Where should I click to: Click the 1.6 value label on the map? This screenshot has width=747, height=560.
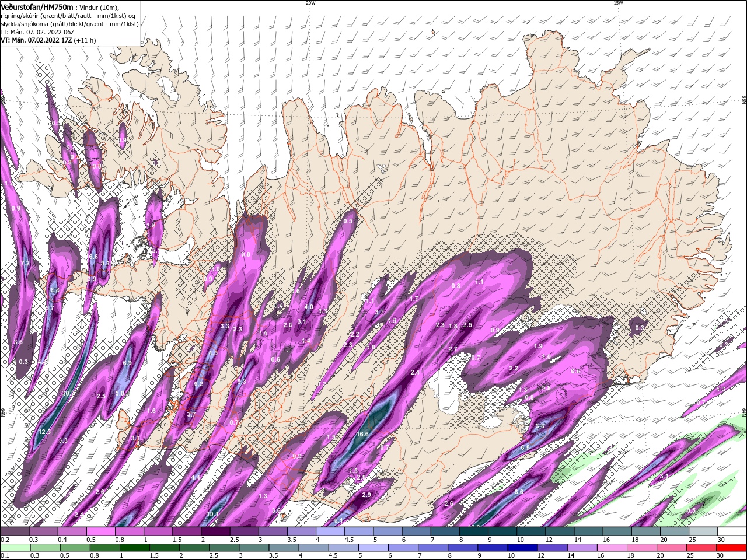[152, 411]
